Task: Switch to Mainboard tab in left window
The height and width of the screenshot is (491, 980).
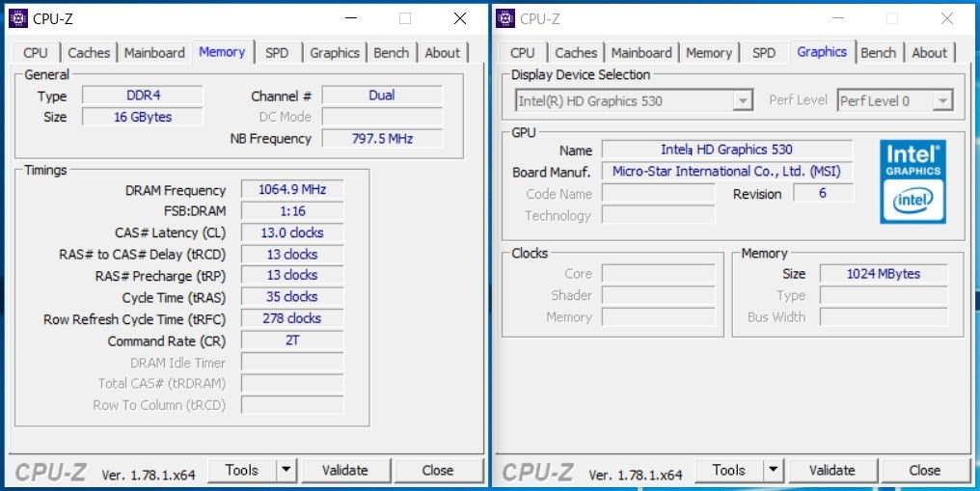Action: [x=154, y=53]
